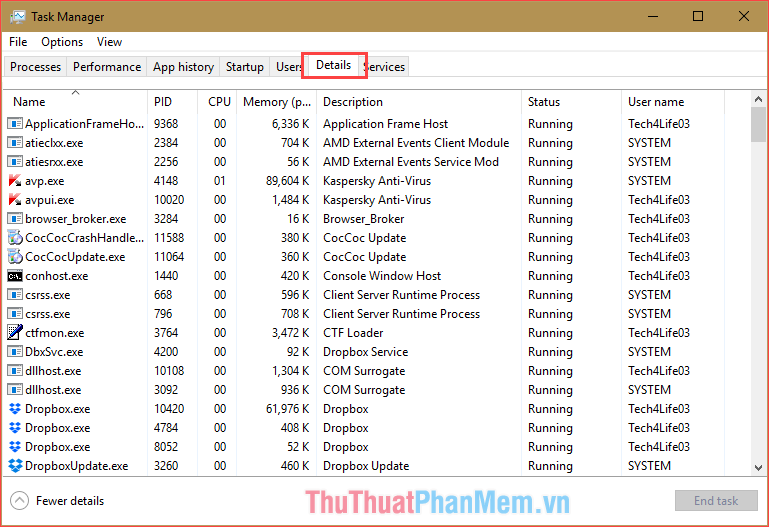The image size is (769, 527).
Task: Sort by the Status column header
Action: (571, 101)
